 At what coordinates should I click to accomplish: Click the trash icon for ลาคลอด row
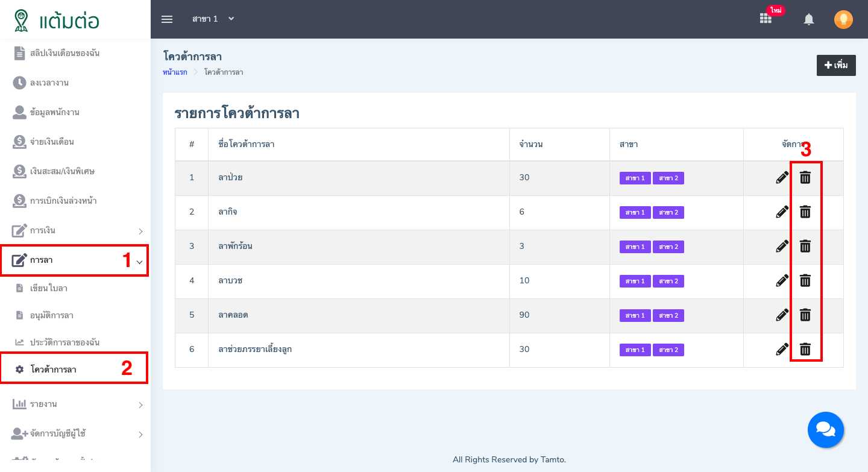point(805,315)
